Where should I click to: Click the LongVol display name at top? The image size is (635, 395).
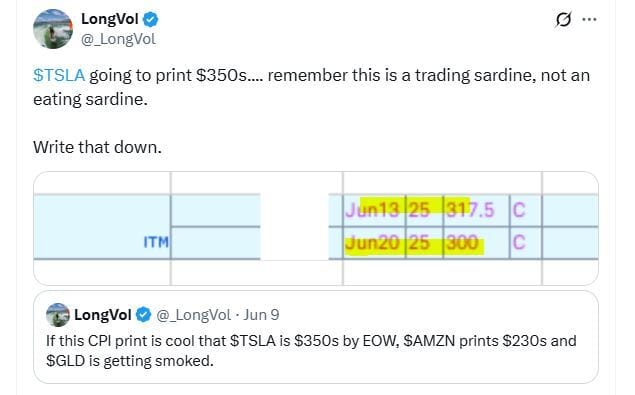point(110,19)
